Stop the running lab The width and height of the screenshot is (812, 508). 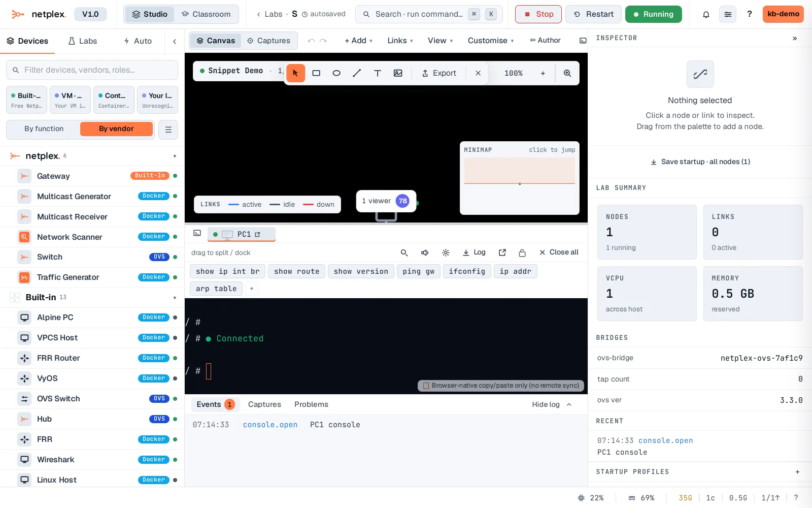tap(538, 14)
